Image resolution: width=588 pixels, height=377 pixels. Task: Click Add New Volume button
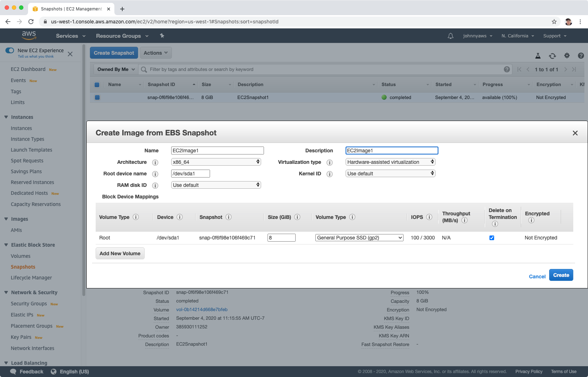[120, 253]
